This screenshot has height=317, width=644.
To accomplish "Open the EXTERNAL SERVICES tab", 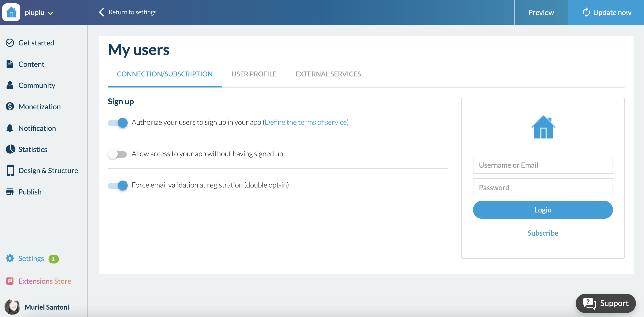I will 328,74.
